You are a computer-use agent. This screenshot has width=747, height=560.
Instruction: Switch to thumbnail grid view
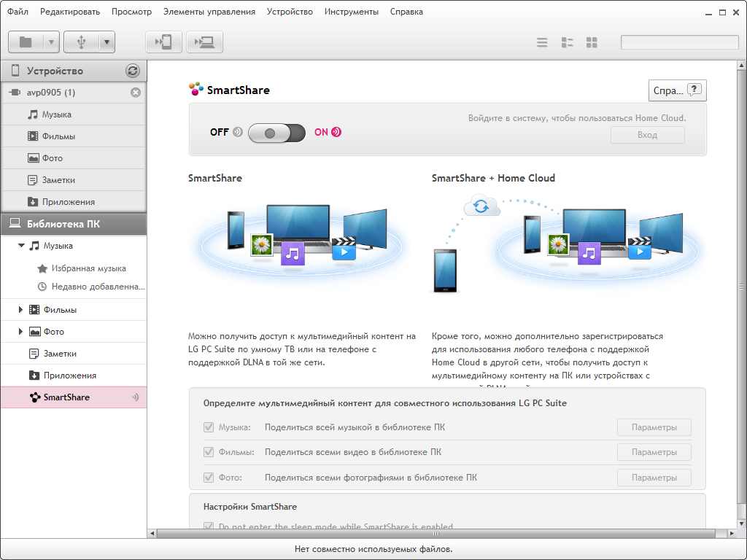[x=592, y=42]
